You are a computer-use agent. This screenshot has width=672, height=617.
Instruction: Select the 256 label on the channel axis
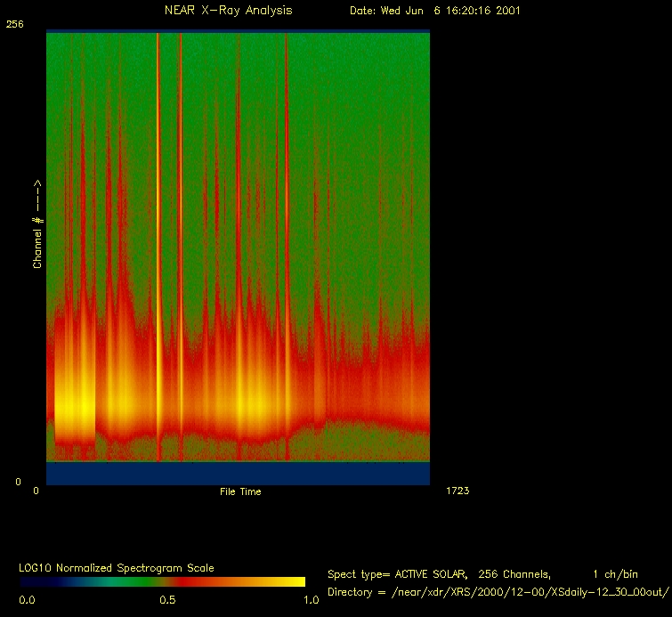[15, 25]
